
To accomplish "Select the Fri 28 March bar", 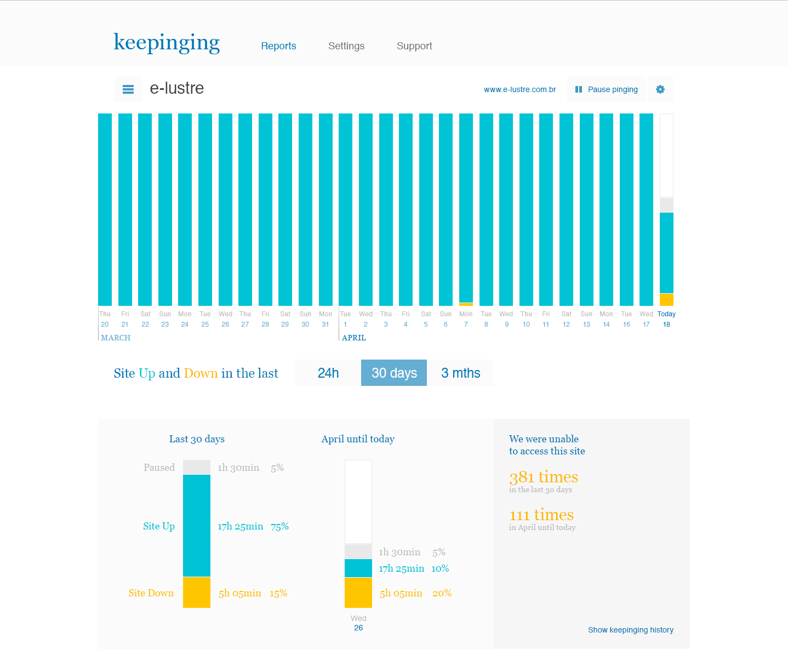I will pyautogui.click(x=265, y=209).
